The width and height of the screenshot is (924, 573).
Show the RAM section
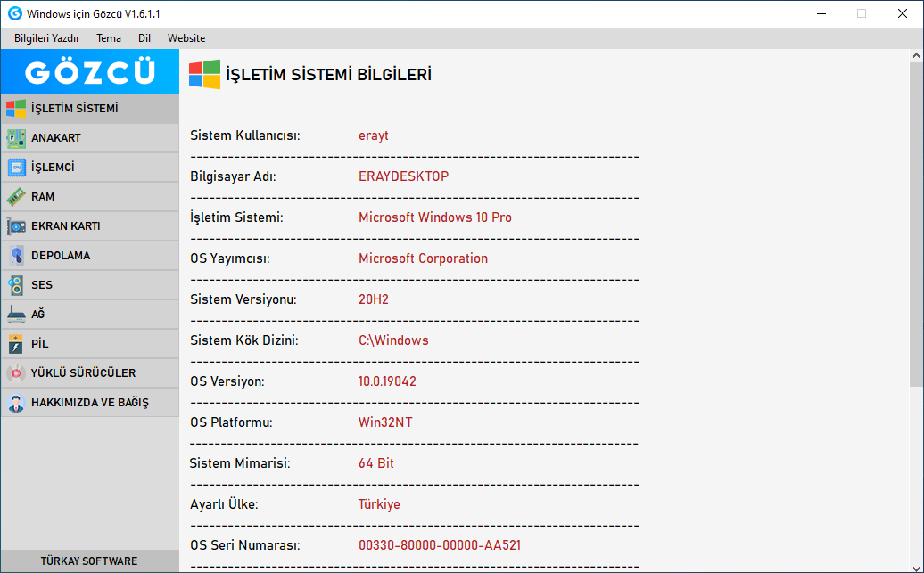(x=89, y=197)
